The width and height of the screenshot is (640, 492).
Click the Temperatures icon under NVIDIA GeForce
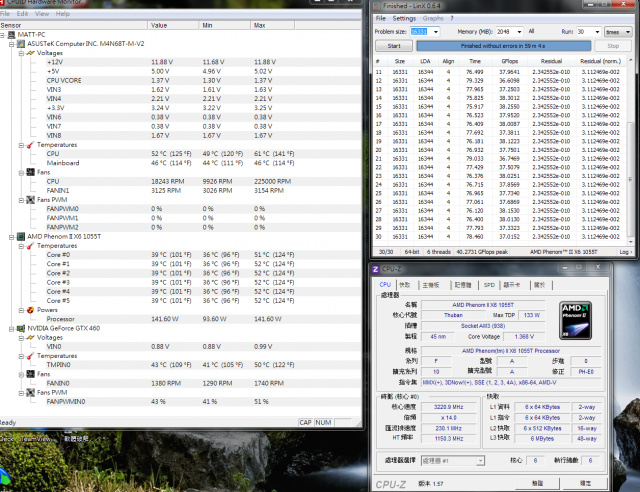[x=31, y=356]
